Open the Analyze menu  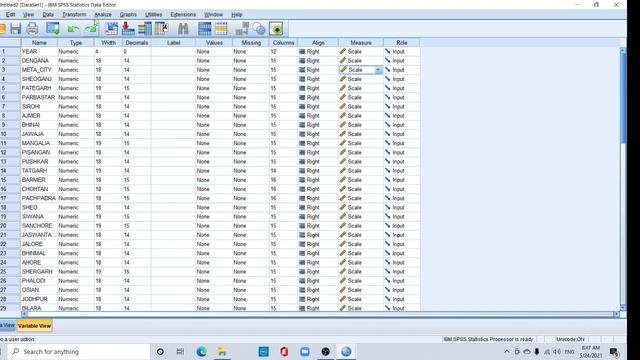[x=103, y=14]
